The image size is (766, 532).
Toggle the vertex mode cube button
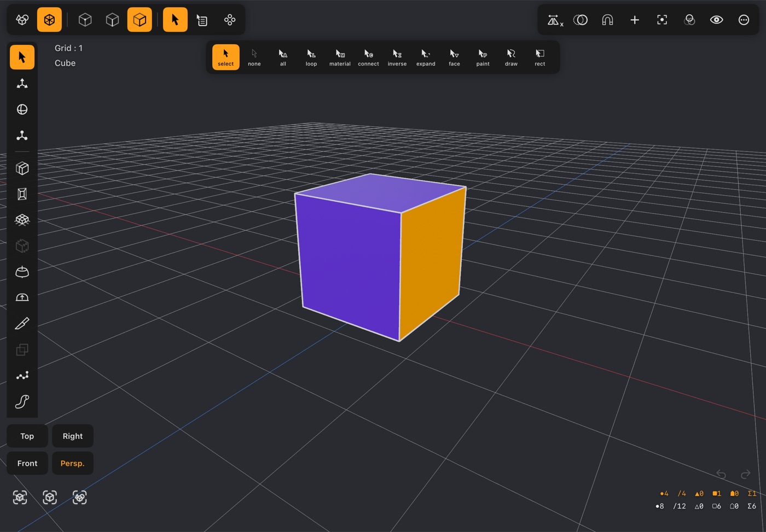[x=85, y=20]
